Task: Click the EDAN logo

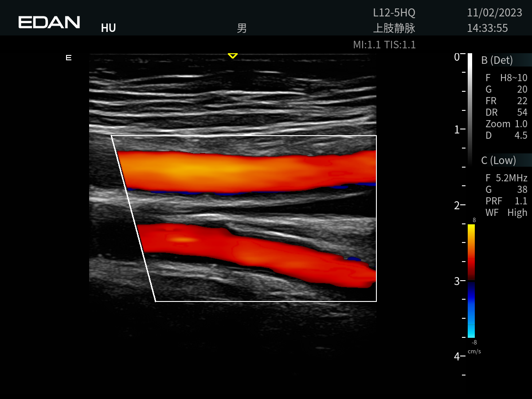Action: (x=49, y=22)
